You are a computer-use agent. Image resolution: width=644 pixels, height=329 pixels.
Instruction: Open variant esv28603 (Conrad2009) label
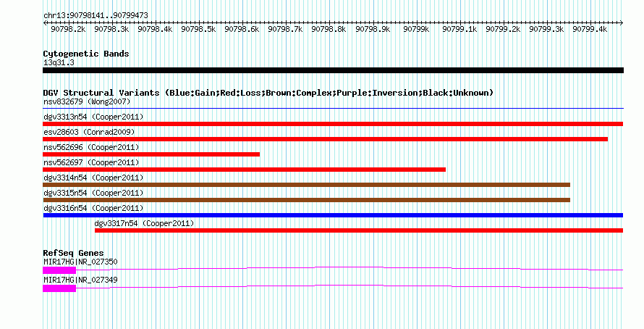(89, 132)
